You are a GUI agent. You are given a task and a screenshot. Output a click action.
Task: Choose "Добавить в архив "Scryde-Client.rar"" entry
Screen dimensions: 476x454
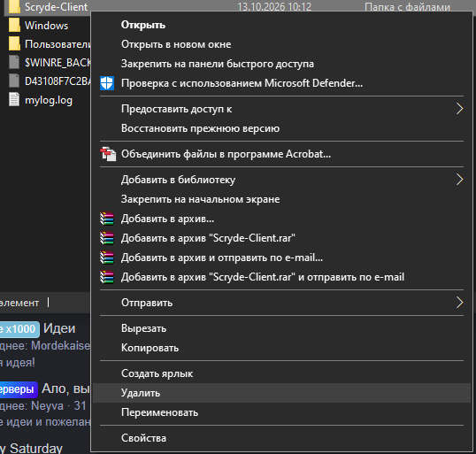click(x=281, y=238)
